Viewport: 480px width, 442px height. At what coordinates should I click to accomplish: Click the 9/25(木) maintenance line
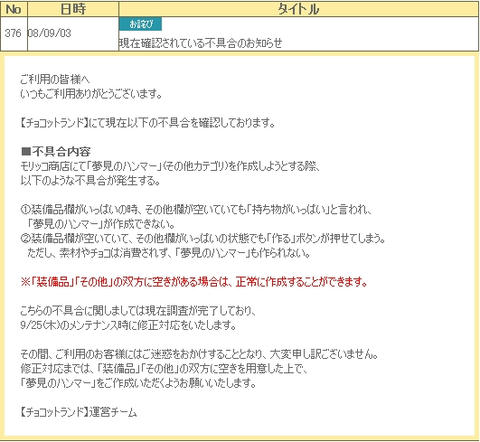point(128,325)
